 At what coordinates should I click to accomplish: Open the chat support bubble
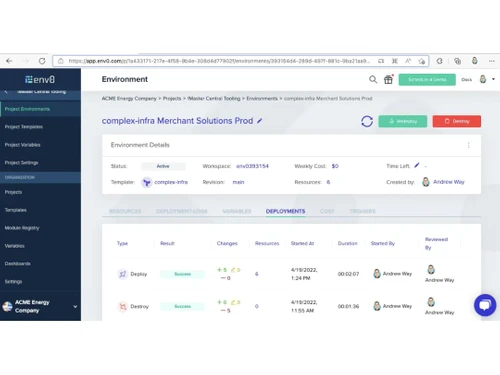click(x=485, y=305)
